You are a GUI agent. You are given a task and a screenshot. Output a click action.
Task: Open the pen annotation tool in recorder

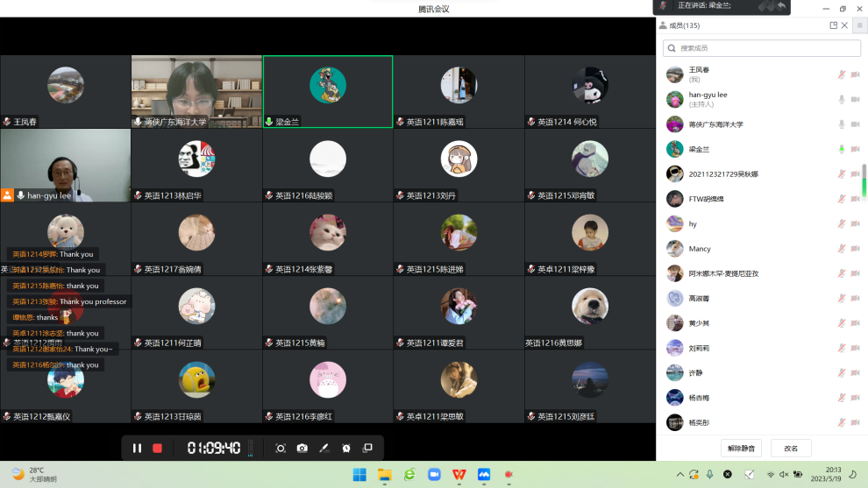click(x=324, y=448)
